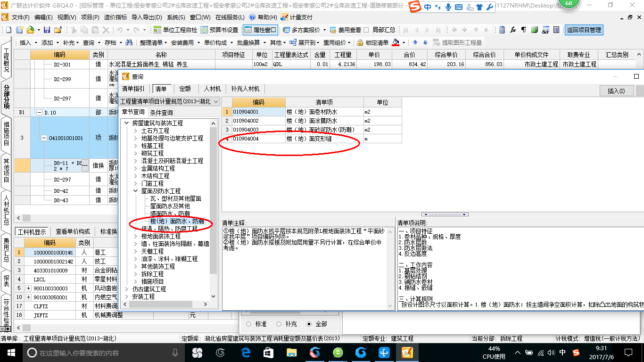Open the 帮助(H) menu

coord(264,17)
